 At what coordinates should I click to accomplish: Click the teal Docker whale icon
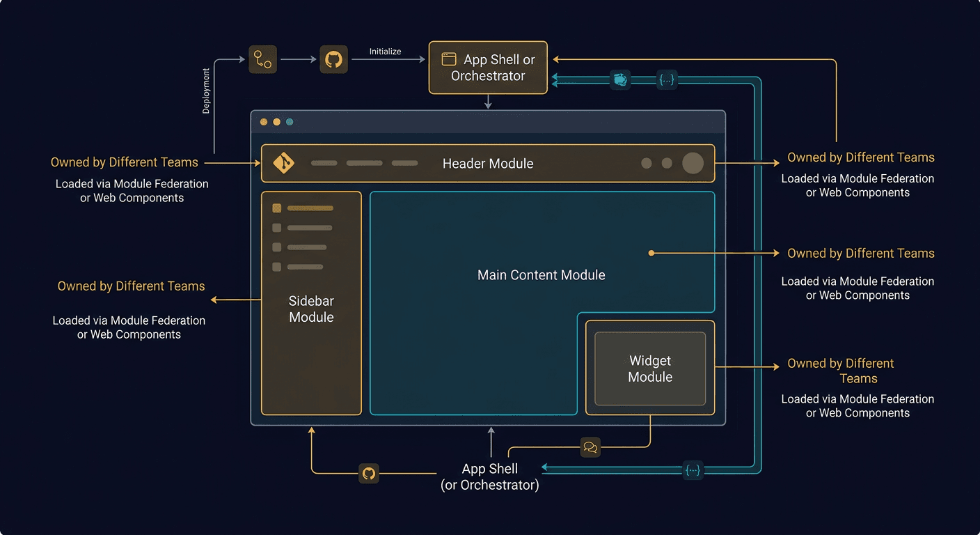[619, 79]
